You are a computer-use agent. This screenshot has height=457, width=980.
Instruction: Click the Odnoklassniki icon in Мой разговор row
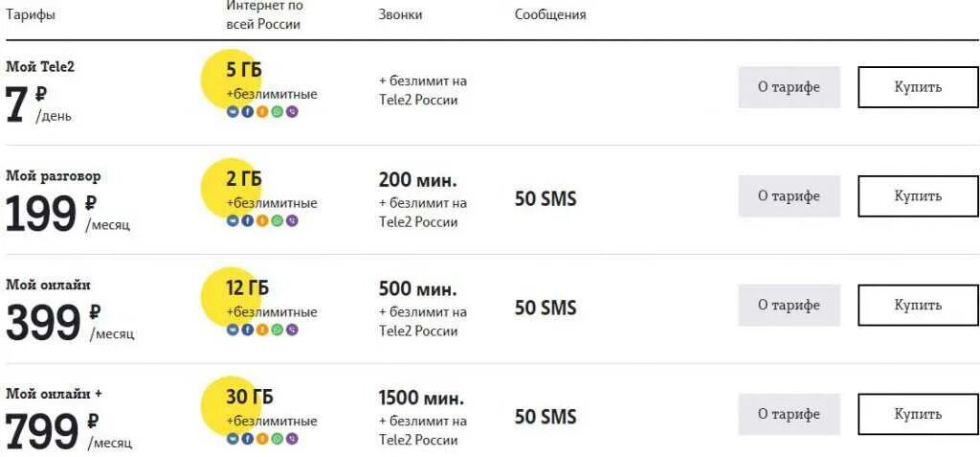[262, 221]
